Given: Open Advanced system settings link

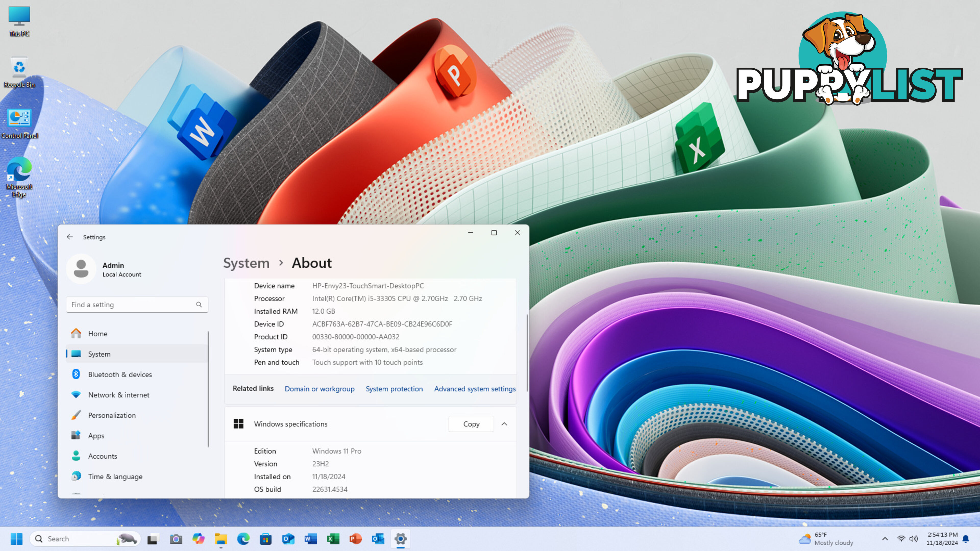Looking at the screenshot, I should [x=474, y=388].
